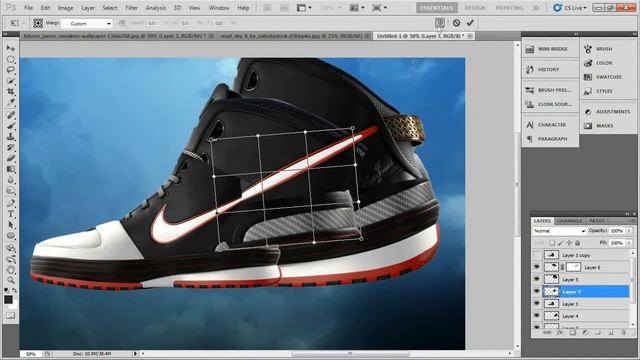The width and height of the screenshot is (640, 360).
Task: Toggle lock all in Layers panel
Action: (x=578, y=243)
